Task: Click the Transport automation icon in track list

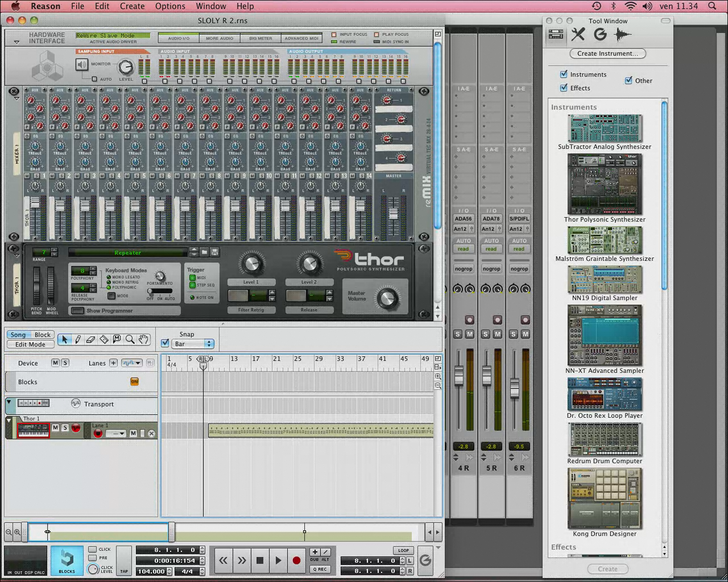Action: pyautogui.click(x=76, y=404)
